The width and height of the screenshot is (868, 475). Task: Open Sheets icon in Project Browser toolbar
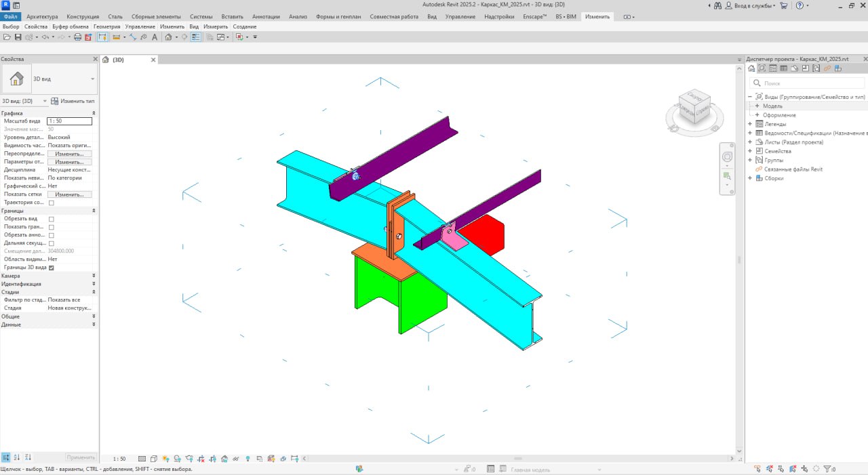(x=794, y=68)
